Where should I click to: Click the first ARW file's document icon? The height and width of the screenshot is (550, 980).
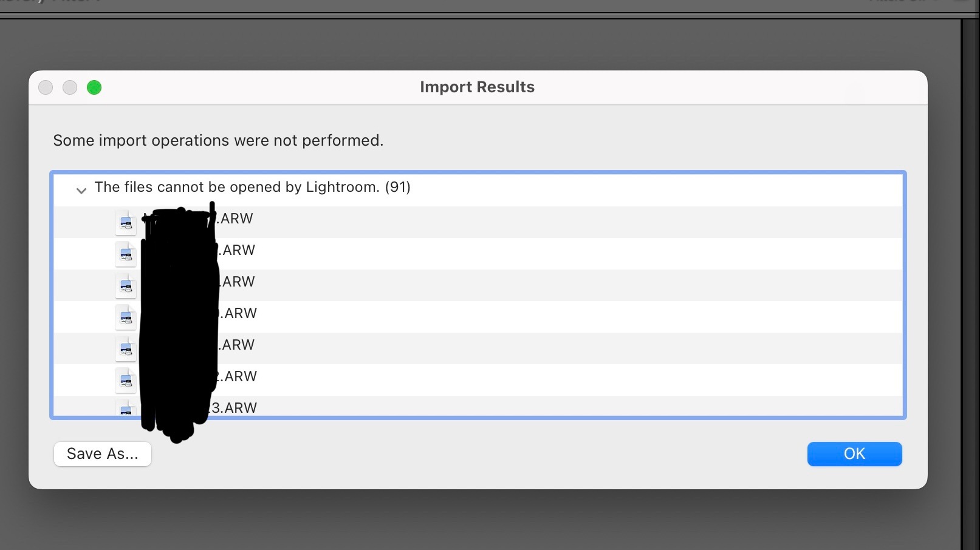click(126, 222)
